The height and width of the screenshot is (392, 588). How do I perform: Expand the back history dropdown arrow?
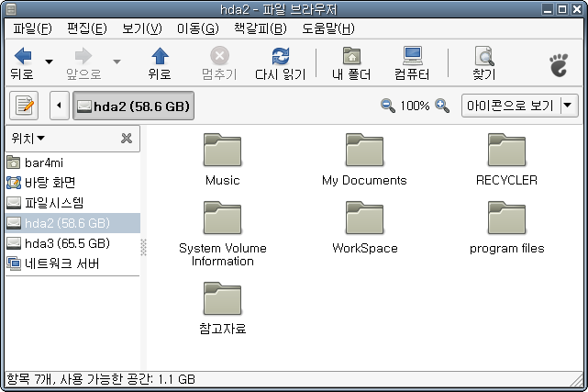49,63
